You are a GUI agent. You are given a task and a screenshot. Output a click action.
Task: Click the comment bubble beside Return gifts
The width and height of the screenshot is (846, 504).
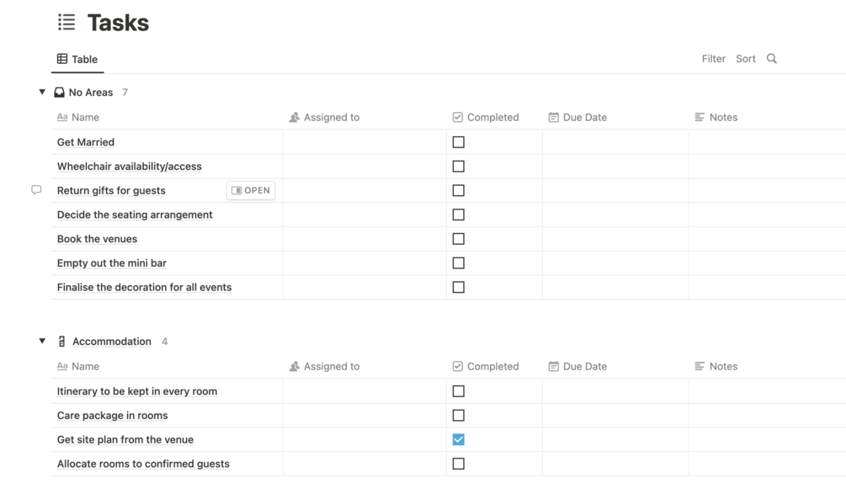(x=36, y=190)
